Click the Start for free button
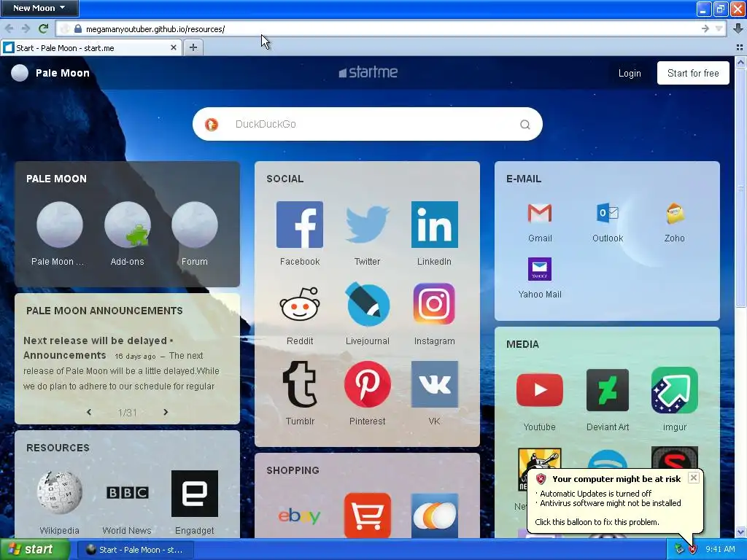 [693, 73]
